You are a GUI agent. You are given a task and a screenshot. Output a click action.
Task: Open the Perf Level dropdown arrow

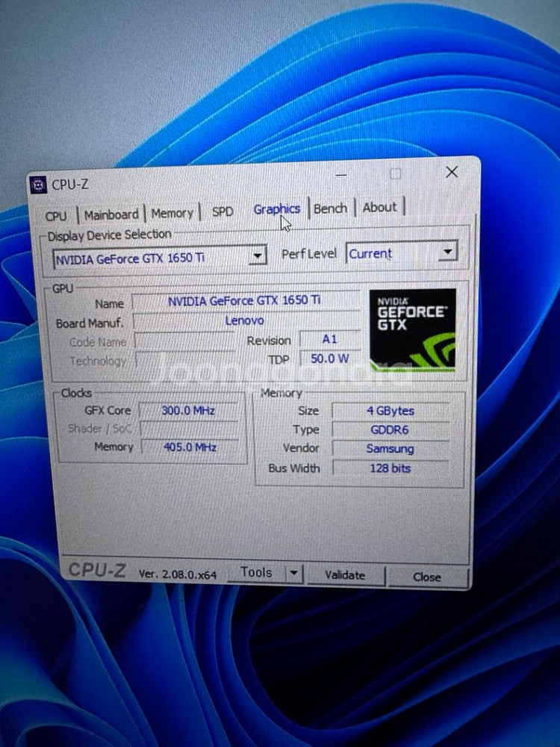447,252
